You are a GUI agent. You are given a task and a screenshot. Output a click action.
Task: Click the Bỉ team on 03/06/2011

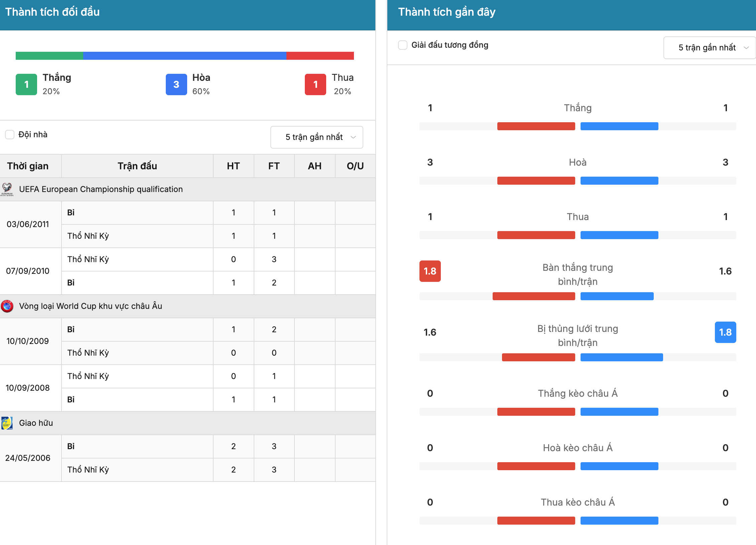point(71,213)
